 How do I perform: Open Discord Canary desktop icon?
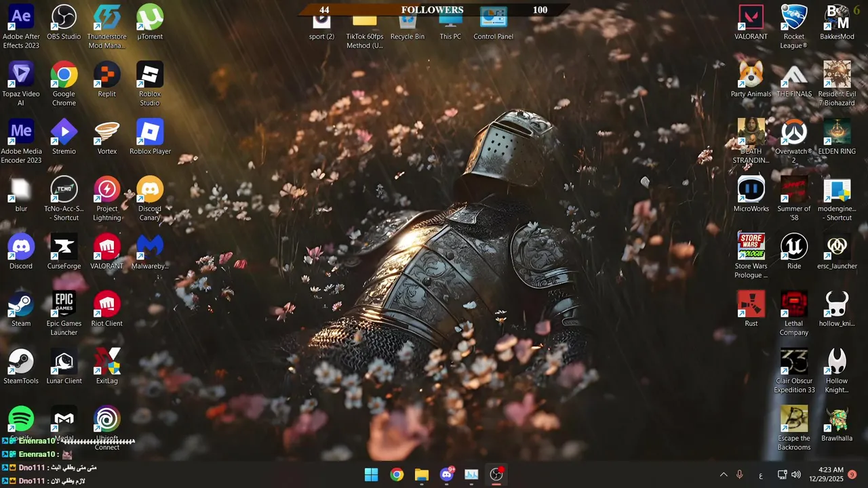point(150,200)
